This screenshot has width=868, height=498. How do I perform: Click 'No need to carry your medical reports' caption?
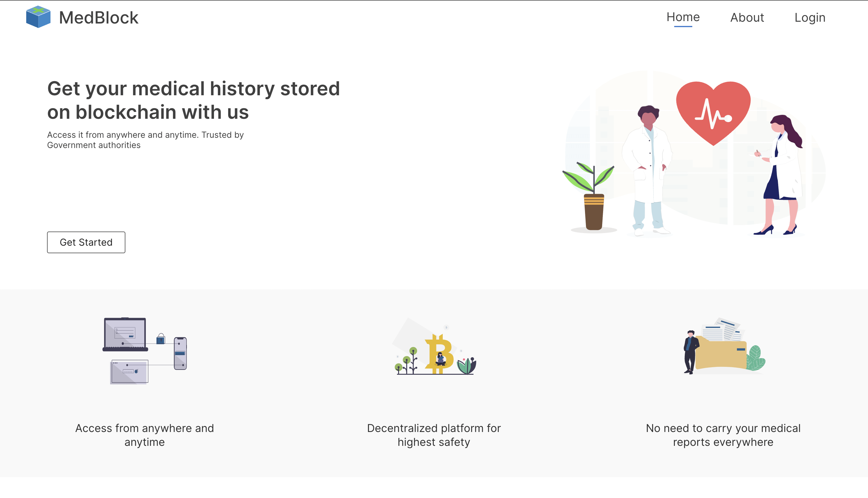click(x=723, y=435)
